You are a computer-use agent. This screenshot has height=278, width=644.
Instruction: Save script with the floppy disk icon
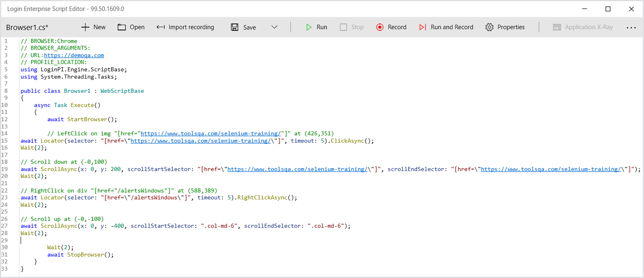point(235,27)
